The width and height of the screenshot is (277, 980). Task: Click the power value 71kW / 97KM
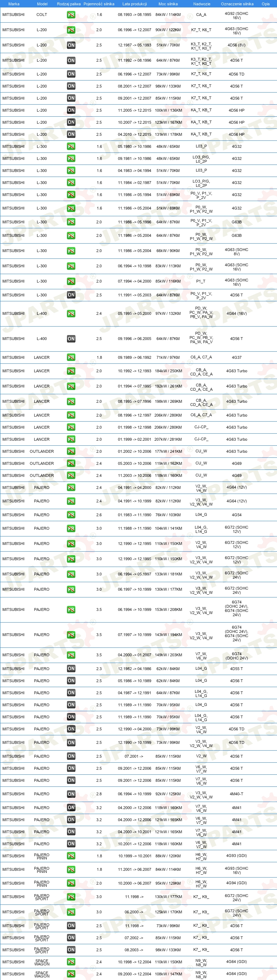point(168,358)
